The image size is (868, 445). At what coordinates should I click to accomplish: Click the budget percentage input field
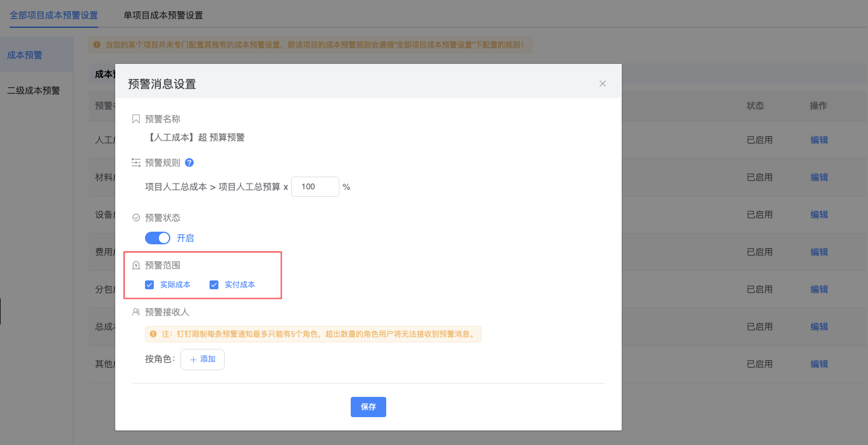pos(315,187)
